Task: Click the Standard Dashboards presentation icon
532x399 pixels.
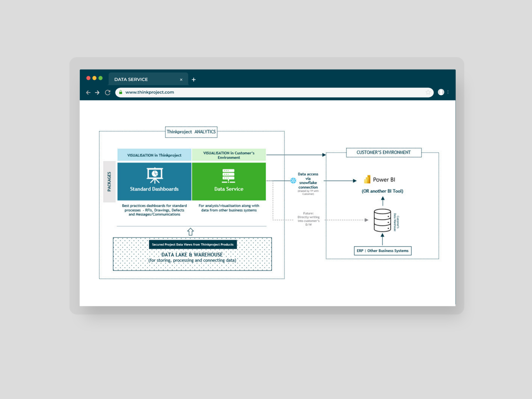Action: 155,175
